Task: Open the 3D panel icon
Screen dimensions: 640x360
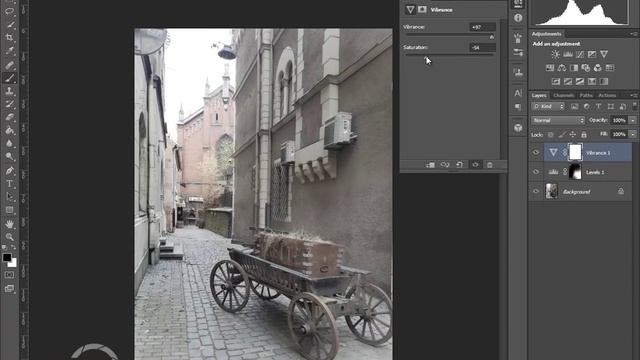Action: click(x=518, y=128)
